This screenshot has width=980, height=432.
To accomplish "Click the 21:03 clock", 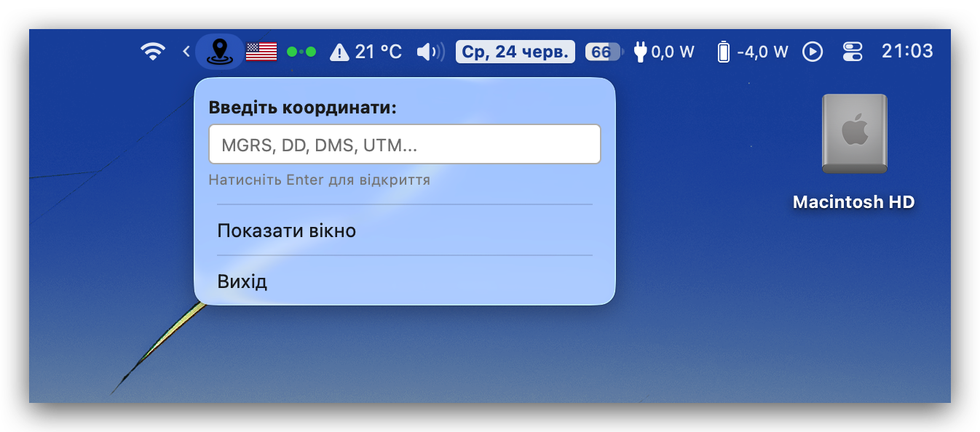I will [907, 52].
